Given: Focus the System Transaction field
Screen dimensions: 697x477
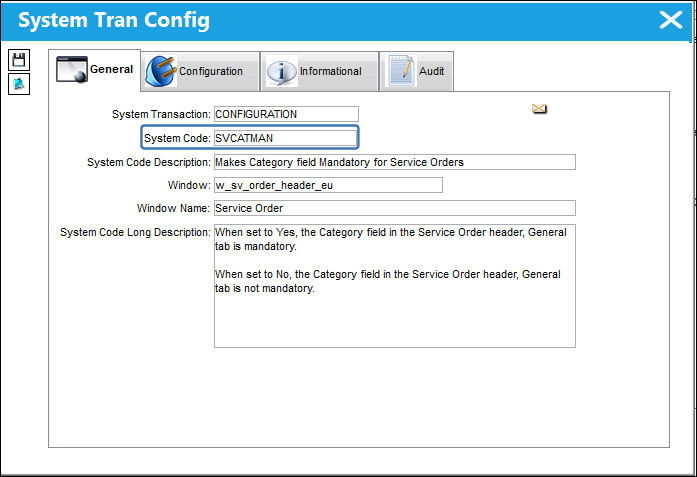Looking at the screenshot, I should click(x=286, y=114).
